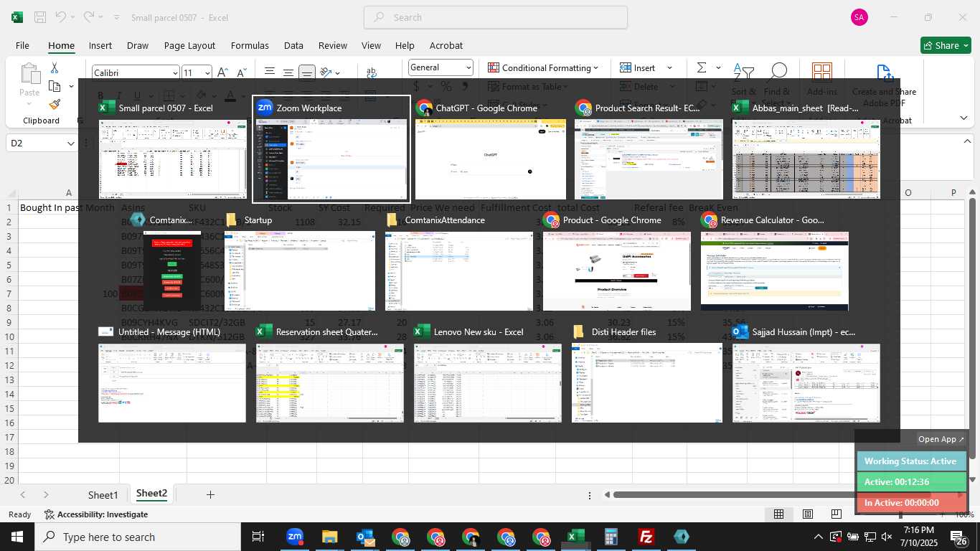Open the Insert cells dropdown arrow
The height and width of the screenshot is (551, 980).
pos(669,67)
